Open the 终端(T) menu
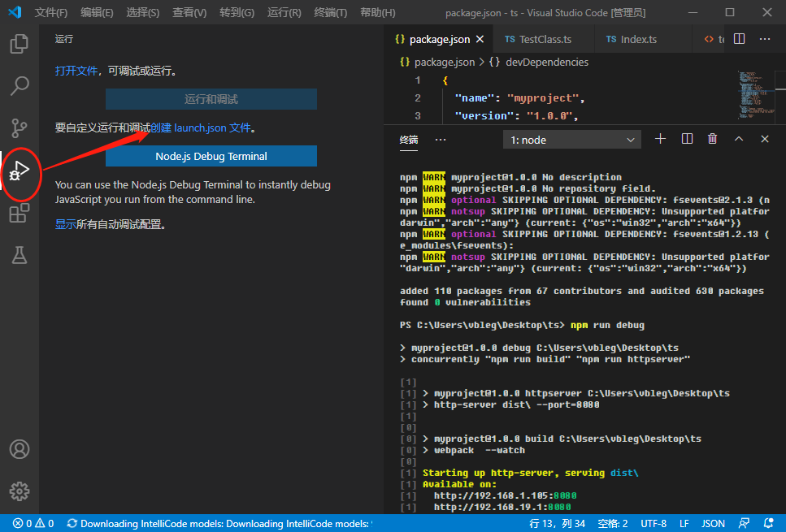The width and height of the screenshot is (786, 532). [x=330, y=12]
